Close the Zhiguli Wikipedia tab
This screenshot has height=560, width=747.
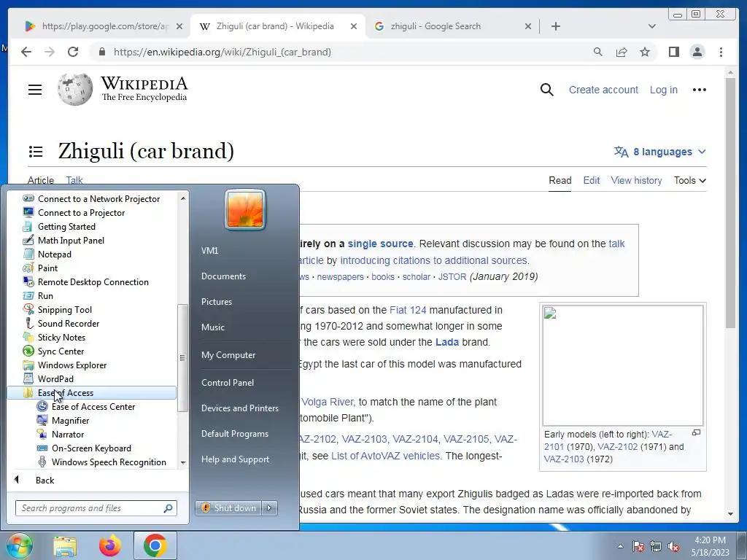click(354, 26)
